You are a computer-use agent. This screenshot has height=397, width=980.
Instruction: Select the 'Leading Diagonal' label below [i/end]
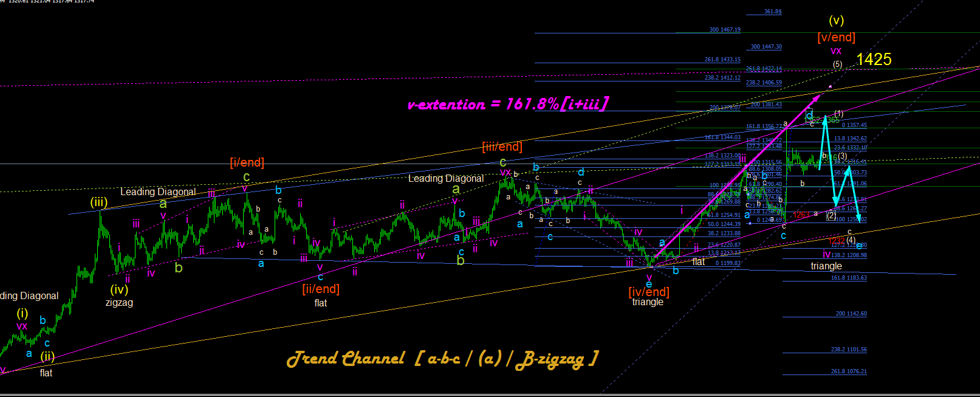click(158, 192)
